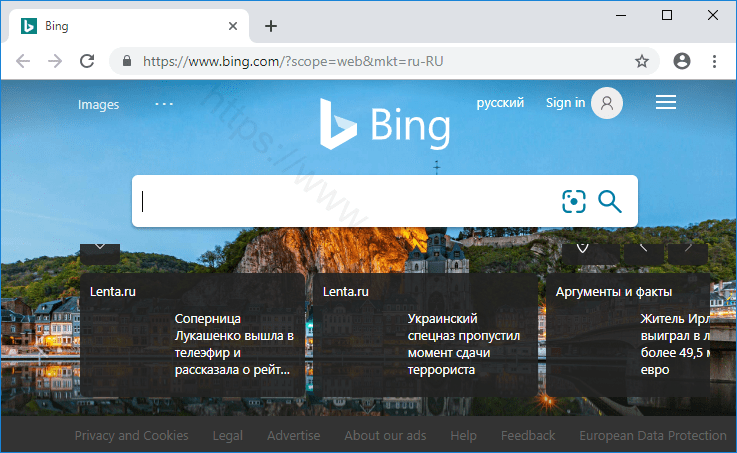Go back with the browser back arrow
The image size is (737, 453).
coord(23,61)
